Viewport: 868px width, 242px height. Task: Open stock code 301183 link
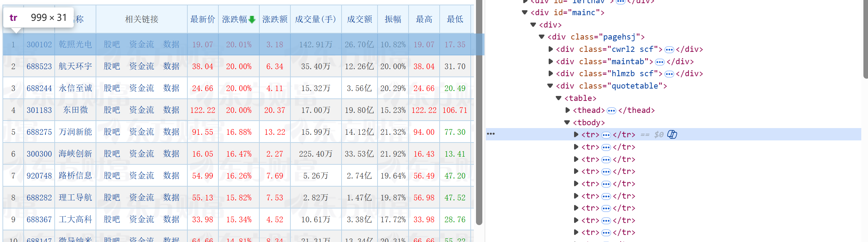point(39,110)
